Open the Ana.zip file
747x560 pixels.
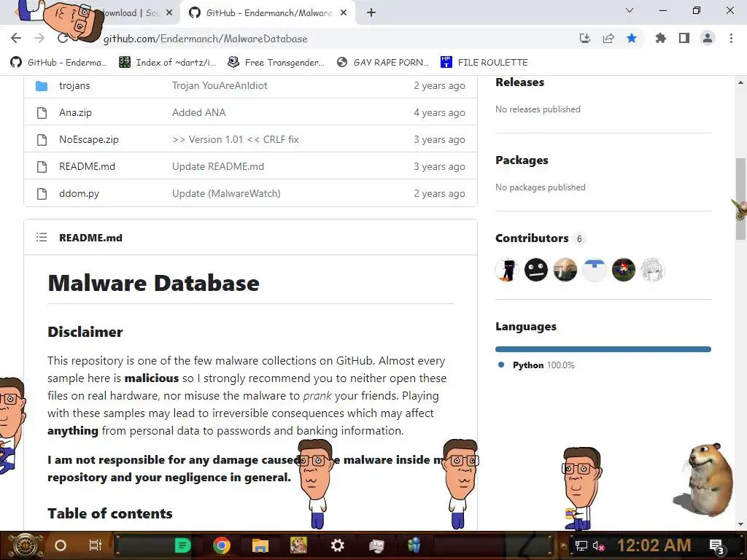75,113
